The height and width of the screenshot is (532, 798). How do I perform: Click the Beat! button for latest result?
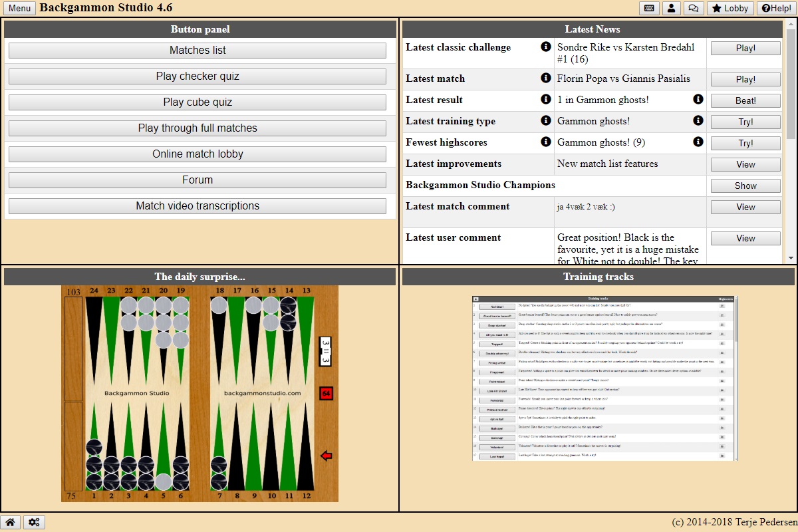click(x=745, y=100)
